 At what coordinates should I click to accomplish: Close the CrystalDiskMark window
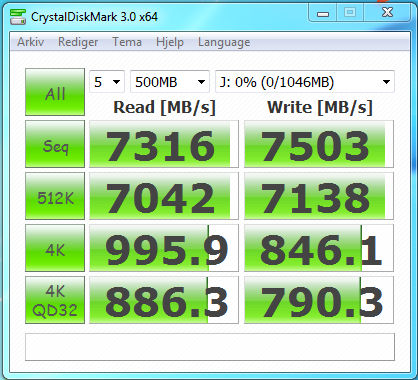(x=387, y=13)
